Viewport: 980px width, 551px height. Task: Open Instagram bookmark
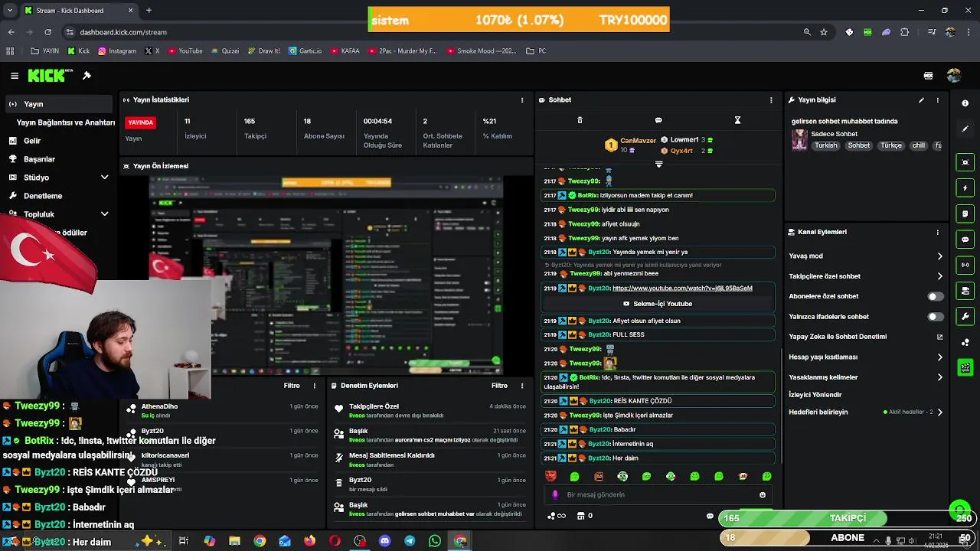[x=116, y=51]
